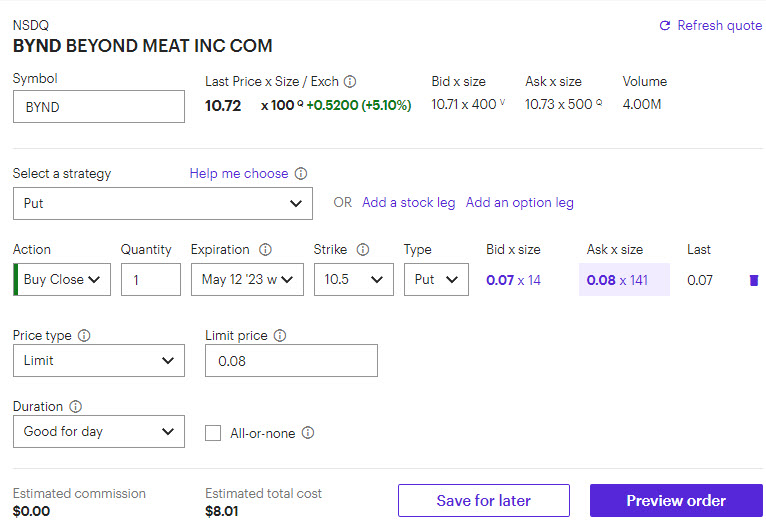Click info icon next to Help me choose
766x529 pixels.
click(x=301, y=174)
